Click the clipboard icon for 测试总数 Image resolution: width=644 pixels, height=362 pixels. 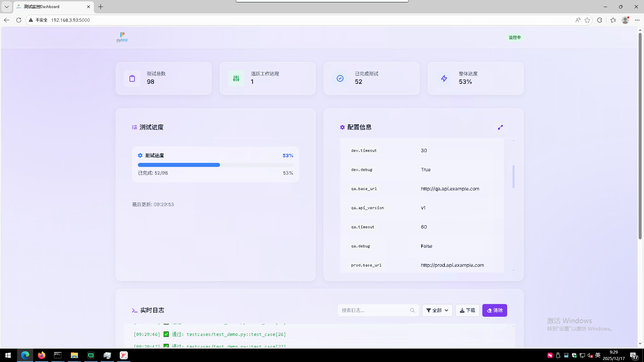coord(132,78)
